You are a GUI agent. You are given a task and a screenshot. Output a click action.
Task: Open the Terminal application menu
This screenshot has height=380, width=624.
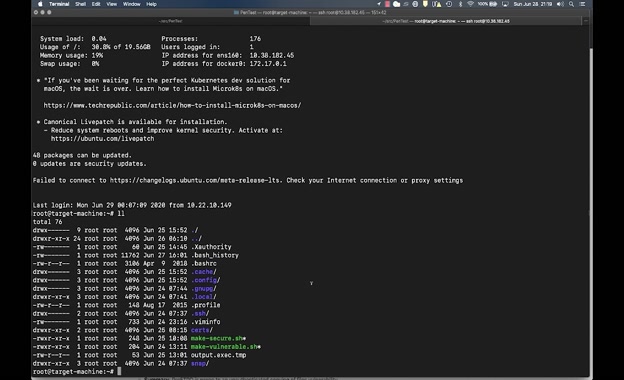pyautogui.click(x=59, y=4)
